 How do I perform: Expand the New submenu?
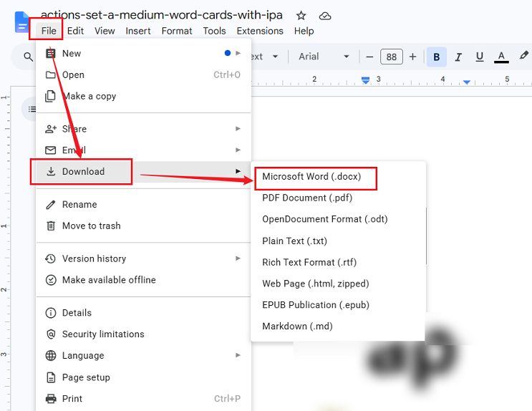coord(143,53)
